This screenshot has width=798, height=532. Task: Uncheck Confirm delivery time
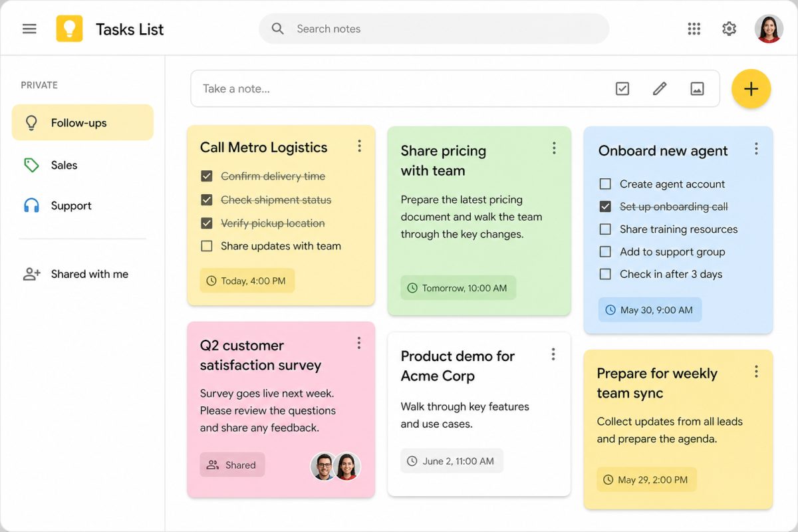[206, 176]
